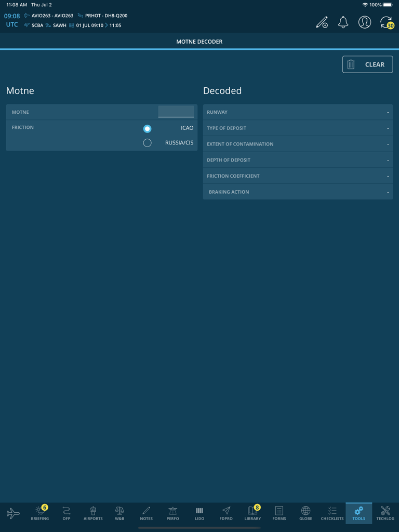Screen dimensions: 399x532
Task: Tap the MOTNE input field
Action: 176,112
